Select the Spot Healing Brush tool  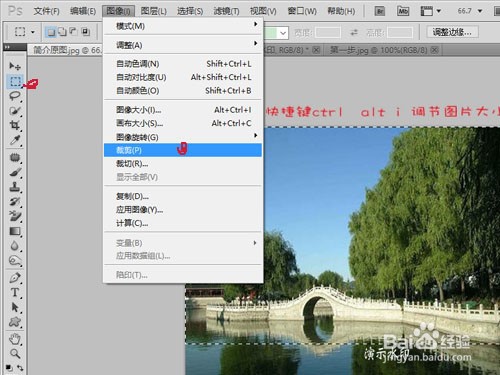click(x=15, y=157)
